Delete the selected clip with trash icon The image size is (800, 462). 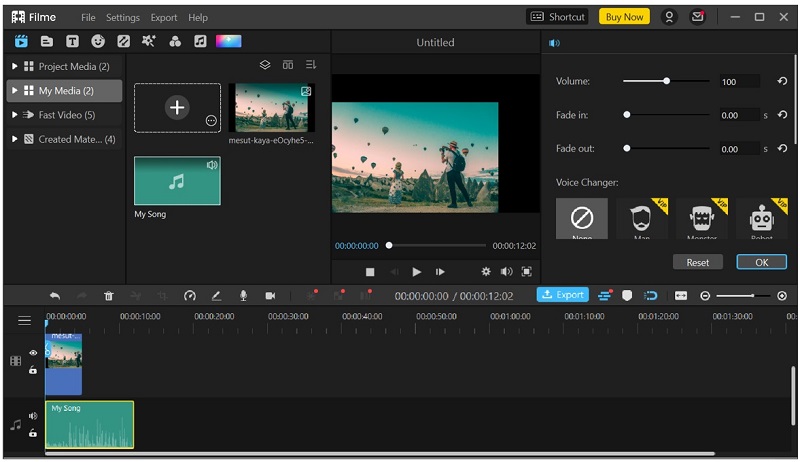point(109,296)
